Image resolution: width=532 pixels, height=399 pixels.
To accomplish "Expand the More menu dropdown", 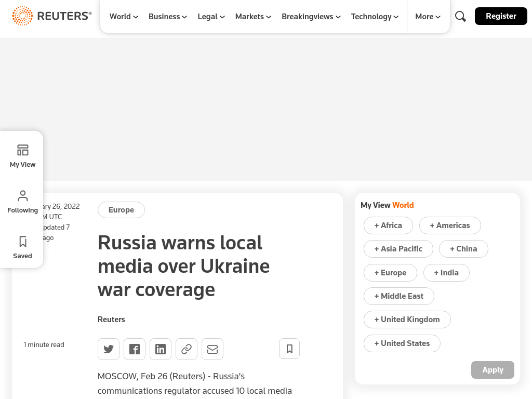I will click(x=428, y=17).
